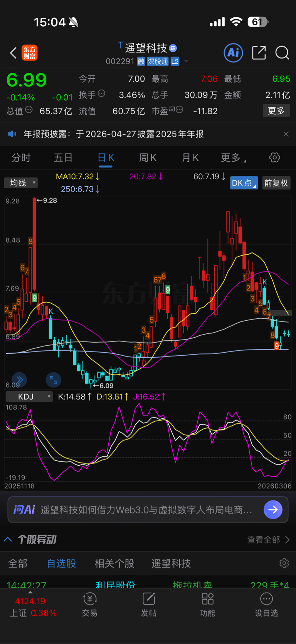296x644 pixels.
Task: Tap the 6.09 low price marker
Action: [103, 385]
